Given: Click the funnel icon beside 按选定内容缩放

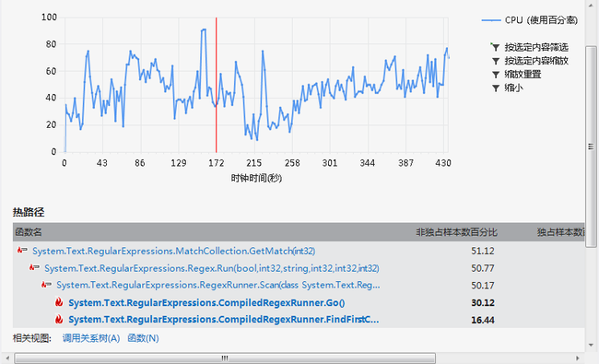Looking at the screenshot, I should (x=496, y=61).
